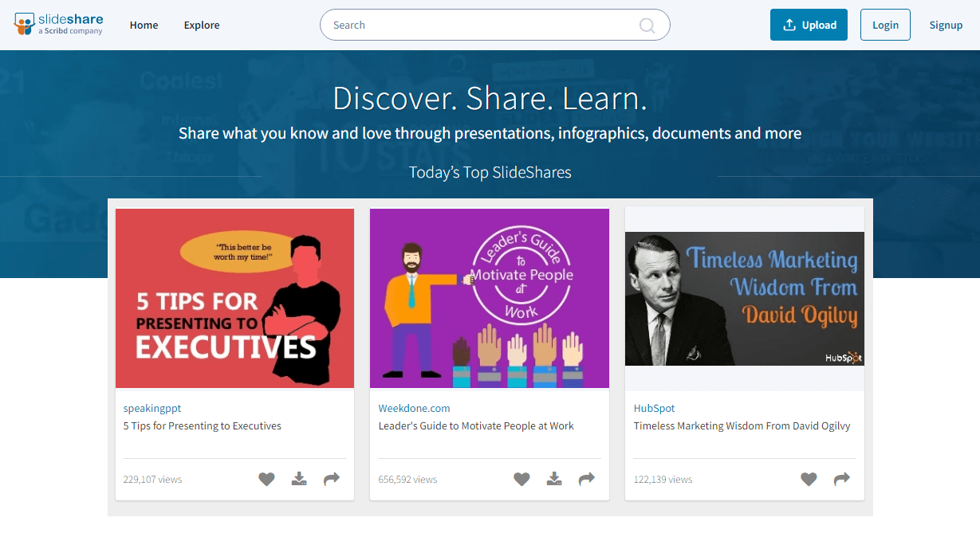Click the Upload button
This screenshot has height=537, width=980.
tap(809, 24)
